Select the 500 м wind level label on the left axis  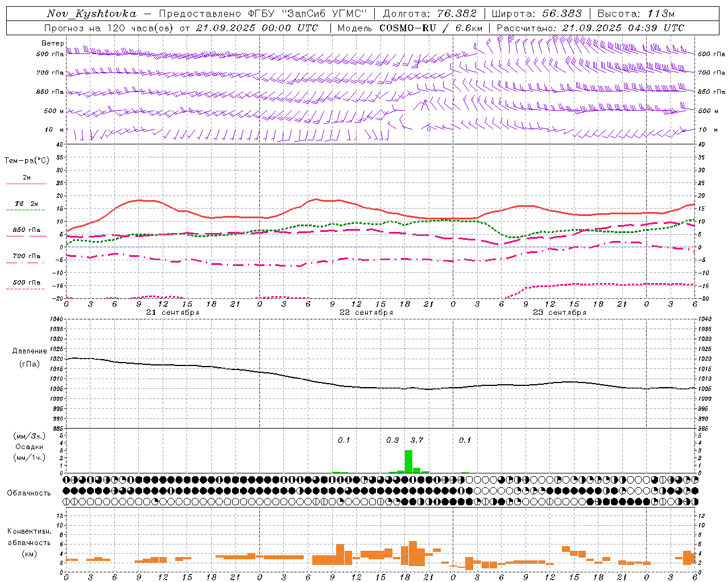click(53, 111)
